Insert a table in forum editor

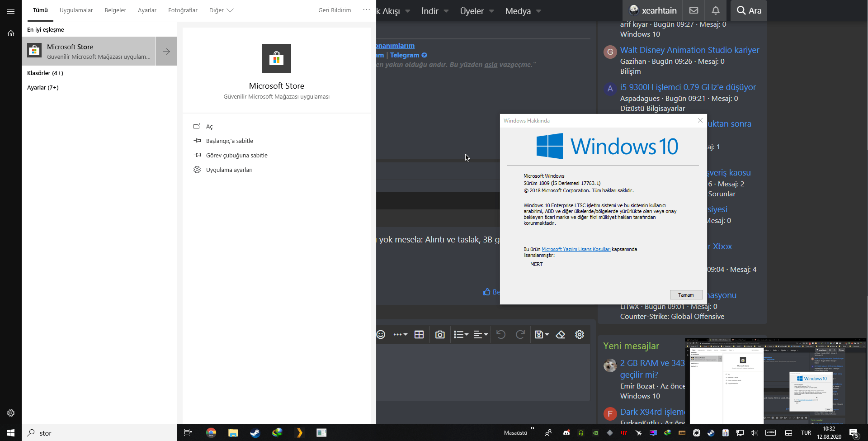coord(419,334)
